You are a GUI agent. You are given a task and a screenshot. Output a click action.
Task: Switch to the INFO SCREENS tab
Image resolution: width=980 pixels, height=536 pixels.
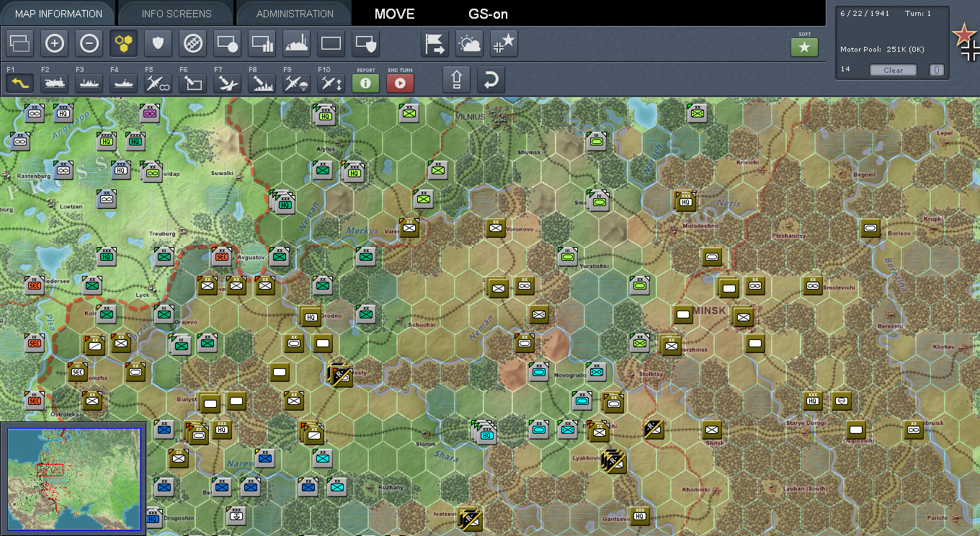(x=177, y=14)
